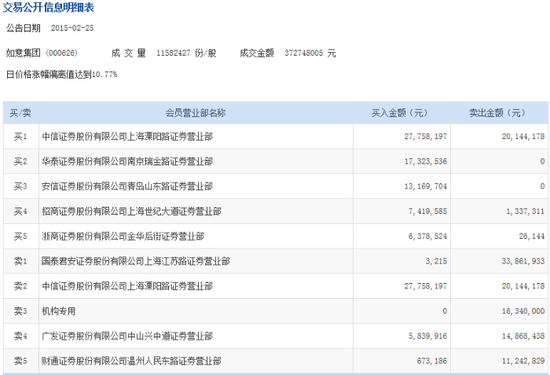This screenshot has width=550, height=375.
Task: Select the announcement date 2015-02-25
Action: click(72, 28)
